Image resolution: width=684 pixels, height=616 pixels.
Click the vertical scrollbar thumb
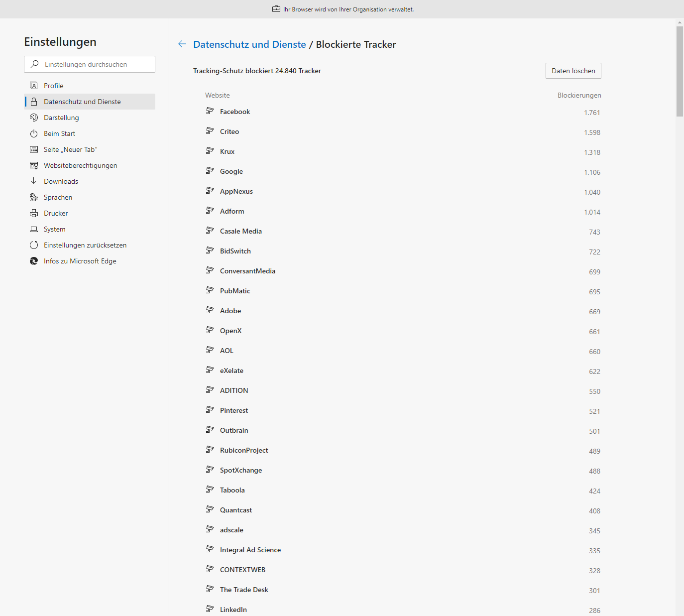pyautogui.click(x=680, y=71)
